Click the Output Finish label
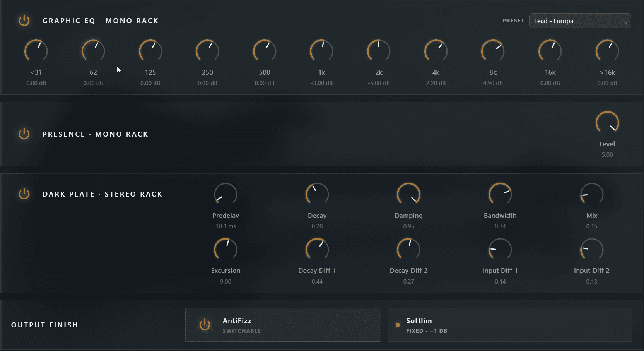Screen dimensions: 644x351 coord(45,325)
